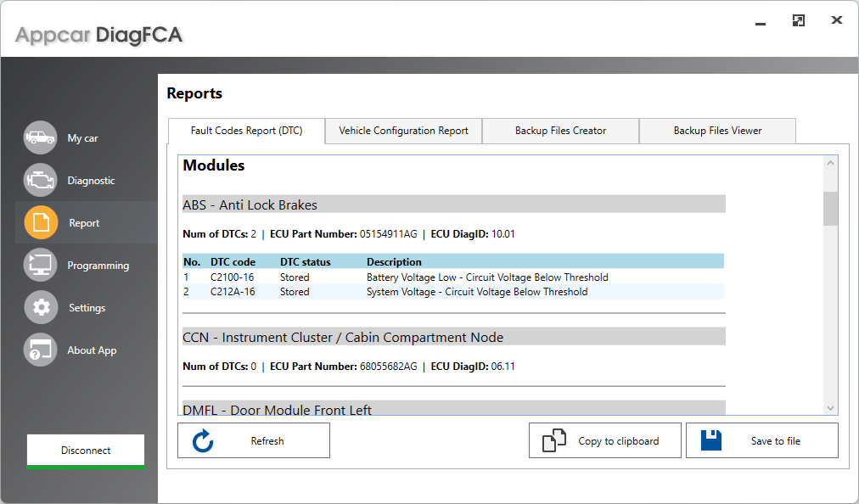Select the C2100-16 fault code row
859x504 pixels.
[424, 277]
